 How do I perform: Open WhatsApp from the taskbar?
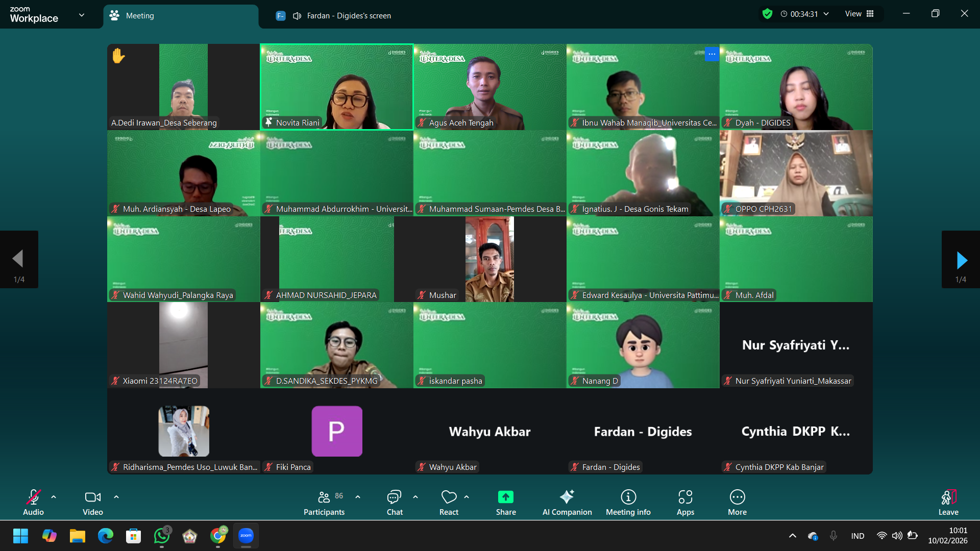(162, 536)
